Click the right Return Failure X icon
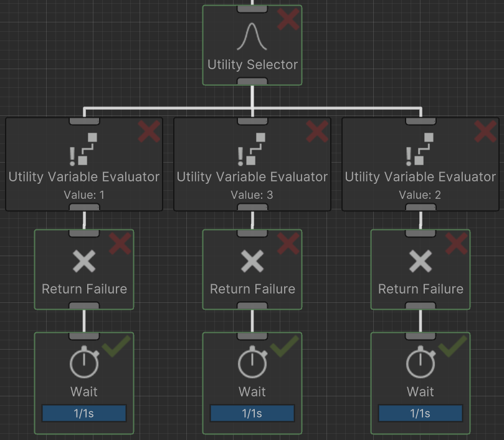The width and height of the screenshot is (504, 440). point(421,262)
